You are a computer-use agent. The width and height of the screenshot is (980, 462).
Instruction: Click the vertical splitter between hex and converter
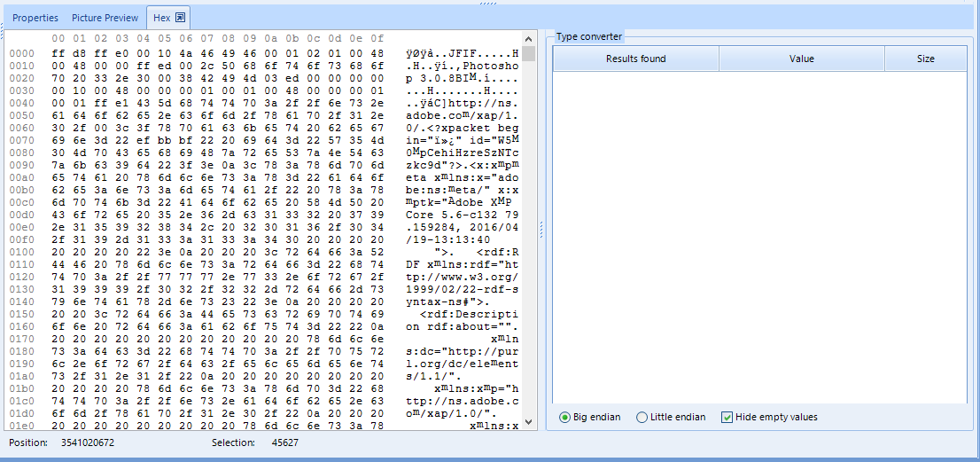point(542,229)
